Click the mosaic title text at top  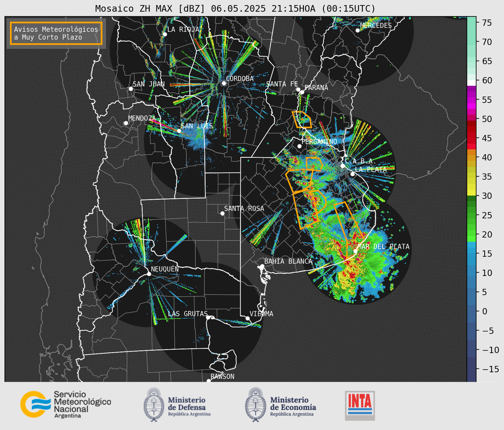pos(235,9)
